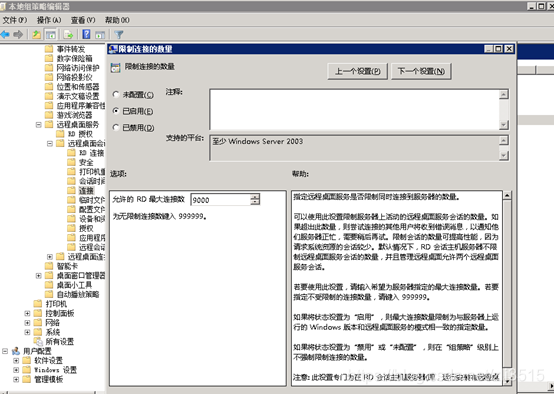This screenshot has height=394, width=554.
Task: Click the folder icon next to 智能卡
Action: [49, 266]
